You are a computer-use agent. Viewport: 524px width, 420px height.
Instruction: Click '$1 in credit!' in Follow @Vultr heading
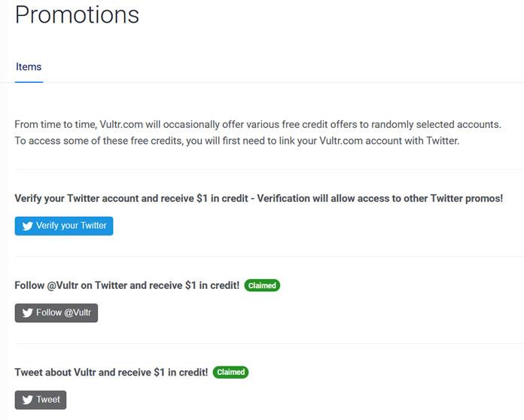[212, 285]
